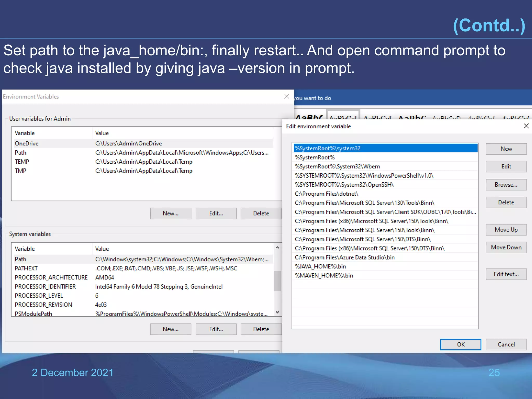The image size is (532, 399).
Task: Click the Edit text... button
Action: (x=506, y=274)
